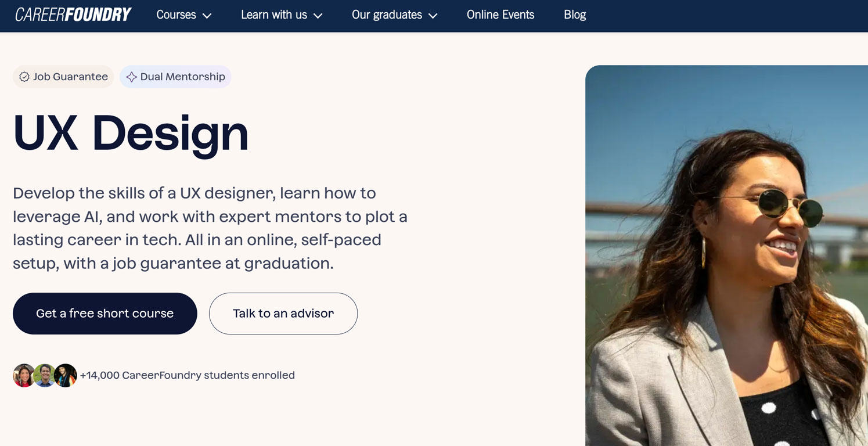Go to the Blog section
The width and height of the screenshot is (868, 446).
574,15
